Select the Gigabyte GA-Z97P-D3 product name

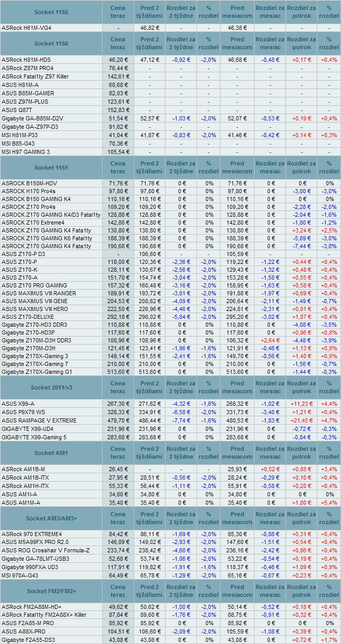click(x=30, y=127)
